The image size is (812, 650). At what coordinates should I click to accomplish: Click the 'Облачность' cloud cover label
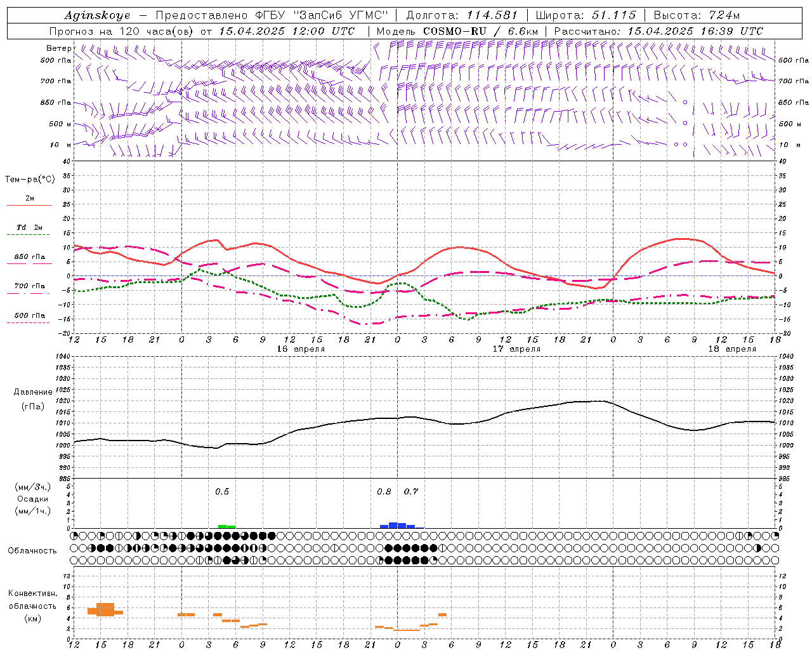click(x=32, y=551)
